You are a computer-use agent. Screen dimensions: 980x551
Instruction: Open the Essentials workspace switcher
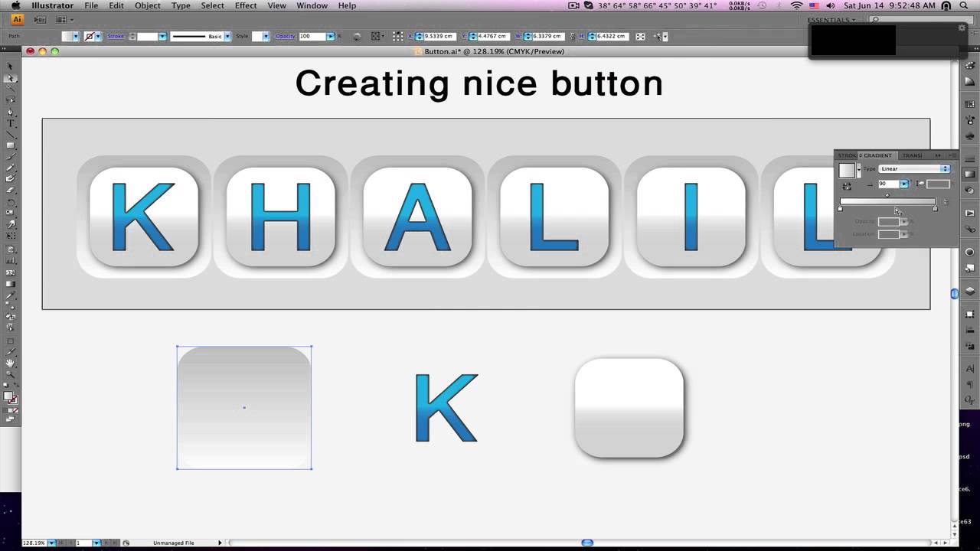pyautogui.click(x=831, y=20)
